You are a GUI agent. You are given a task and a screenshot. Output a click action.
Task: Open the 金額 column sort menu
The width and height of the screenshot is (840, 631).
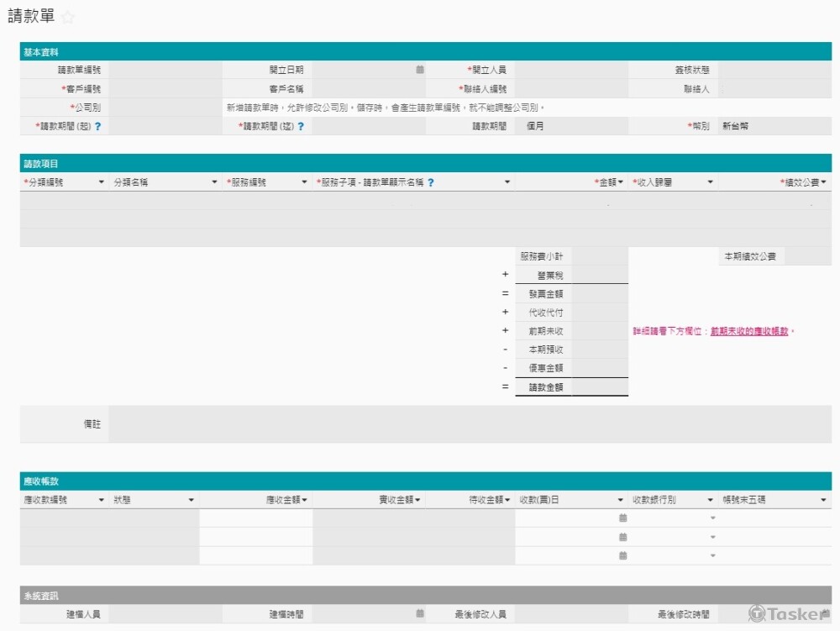tap(621, 182)
